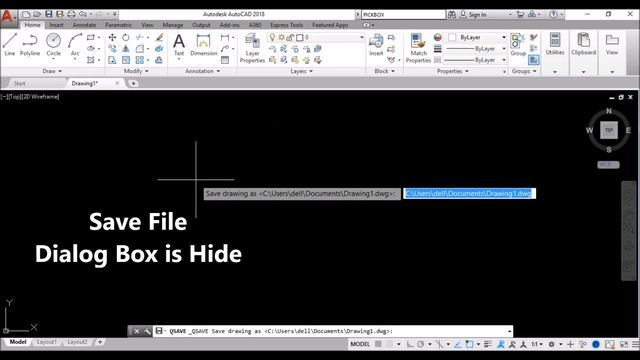Screen dimensions: 640x360
Task: Open the Utilities panel button
Action: coord(555,45)
